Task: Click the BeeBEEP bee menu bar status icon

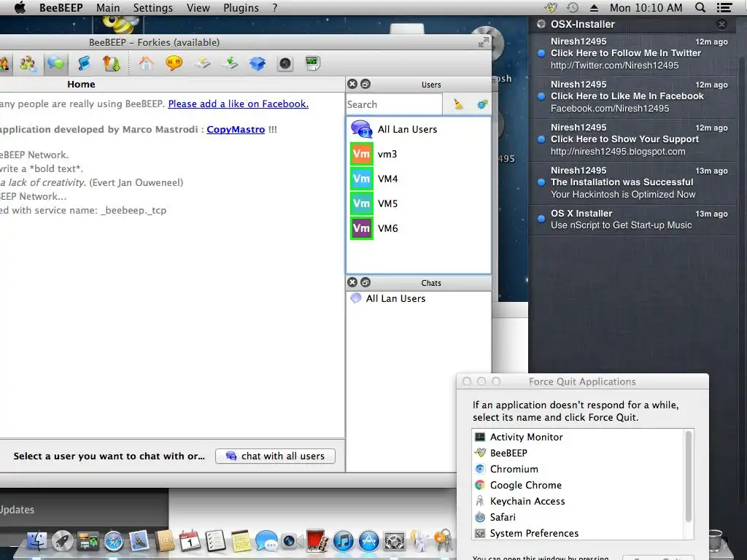Action: [x=551, y=7]
